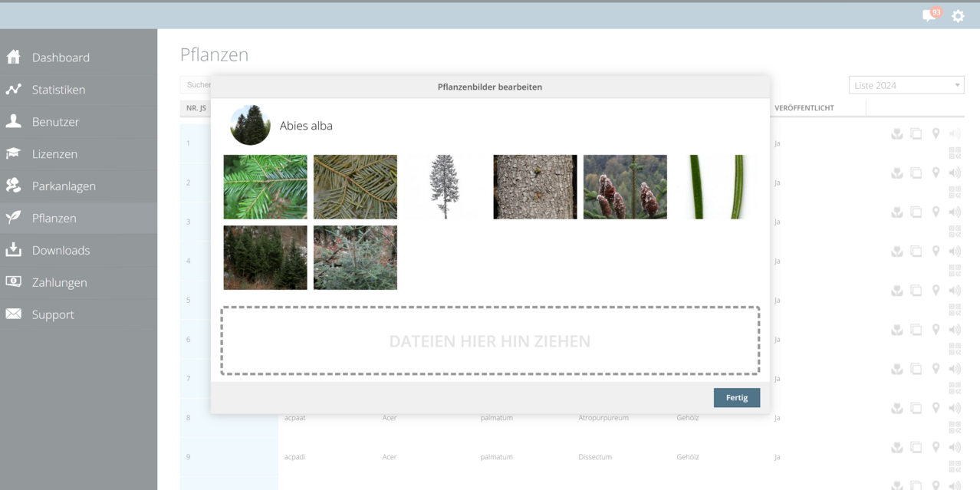The width and height of the screenshot is (980, 490).
Task: Click the location pin in the acpadi row
Action: [x=936, y=447]
